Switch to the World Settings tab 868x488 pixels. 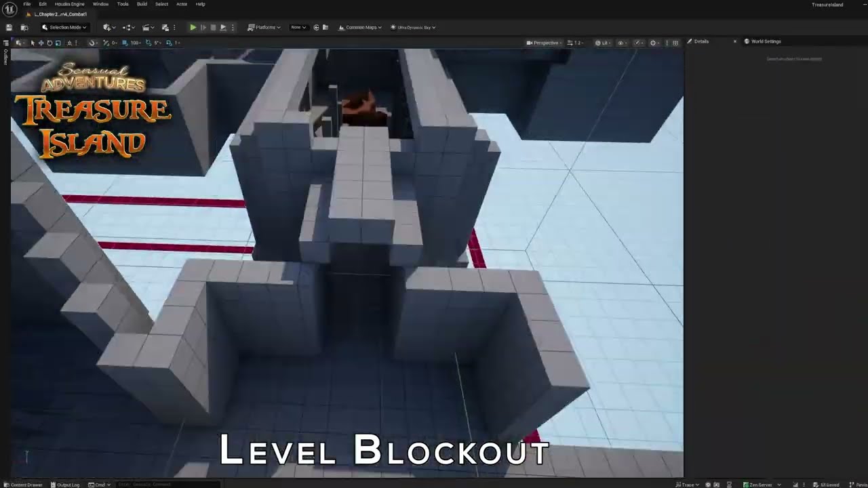[x=763, y=41]
